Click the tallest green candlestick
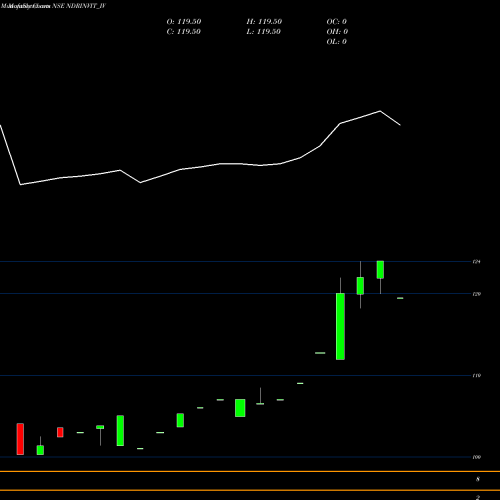This screenshot has width=500, height=500. (340, 326)
